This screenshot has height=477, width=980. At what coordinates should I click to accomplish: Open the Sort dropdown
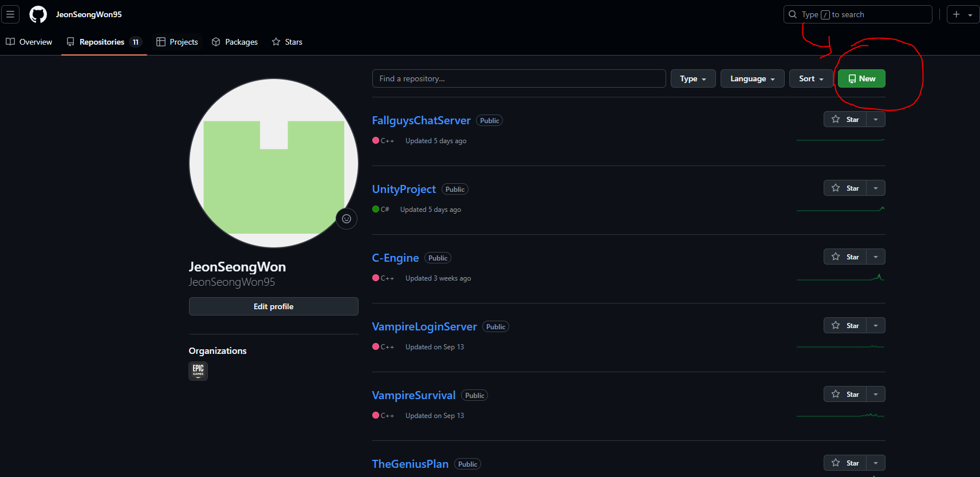tap(811, 78)
